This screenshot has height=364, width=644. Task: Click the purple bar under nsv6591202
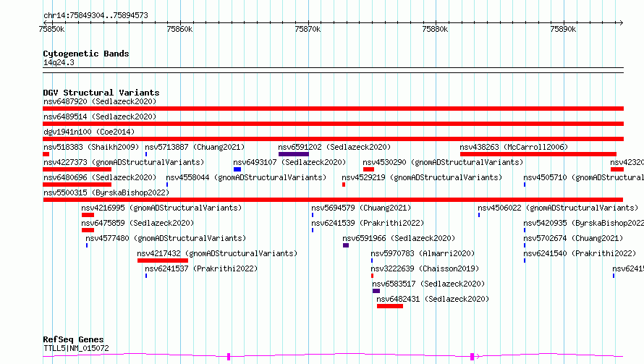click(294, 154)
